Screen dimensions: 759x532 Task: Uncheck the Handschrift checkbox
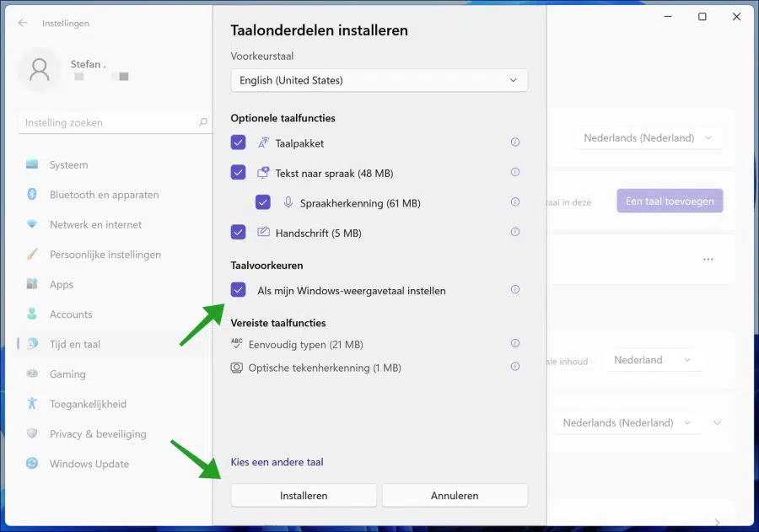[238, 233]
